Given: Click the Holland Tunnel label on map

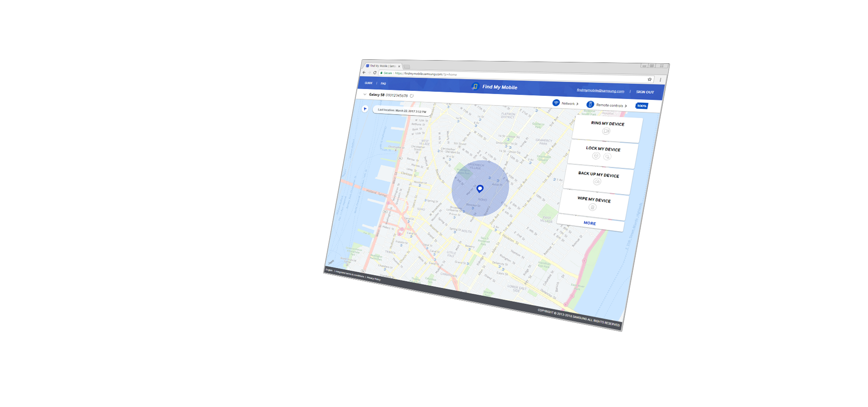Looking at the screenshot, I should coord(376,193).
